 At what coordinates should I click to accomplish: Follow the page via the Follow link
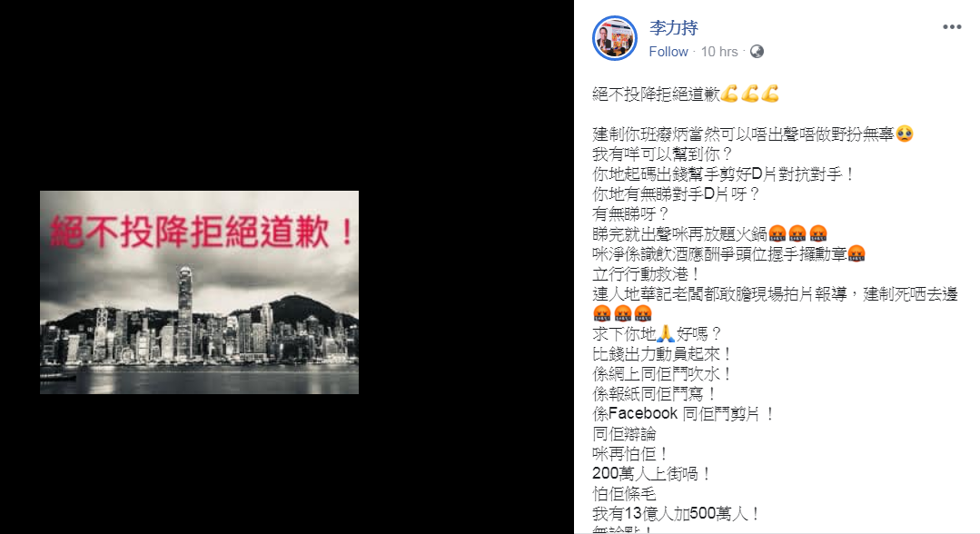point(668,52)
